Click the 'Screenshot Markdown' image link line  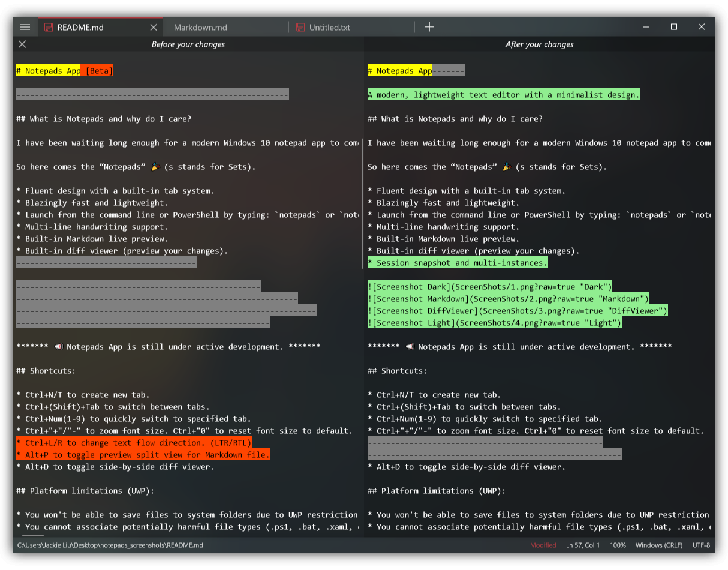[x=509, y=299]
